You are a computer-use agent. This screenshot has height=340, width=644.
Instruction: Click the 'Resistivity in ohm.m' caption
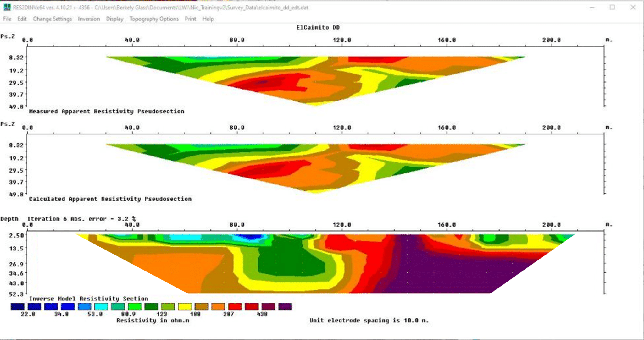[153, 321]
